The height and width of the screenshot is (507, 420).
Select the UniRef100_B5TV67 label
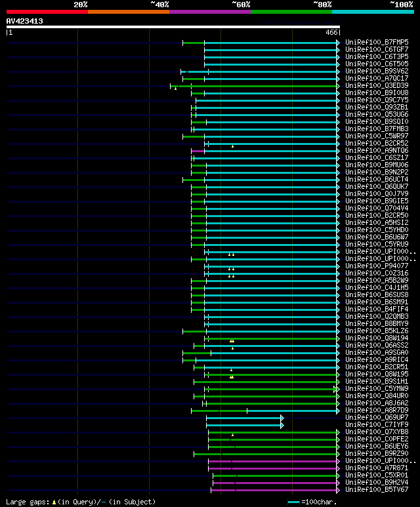(377, 489)
